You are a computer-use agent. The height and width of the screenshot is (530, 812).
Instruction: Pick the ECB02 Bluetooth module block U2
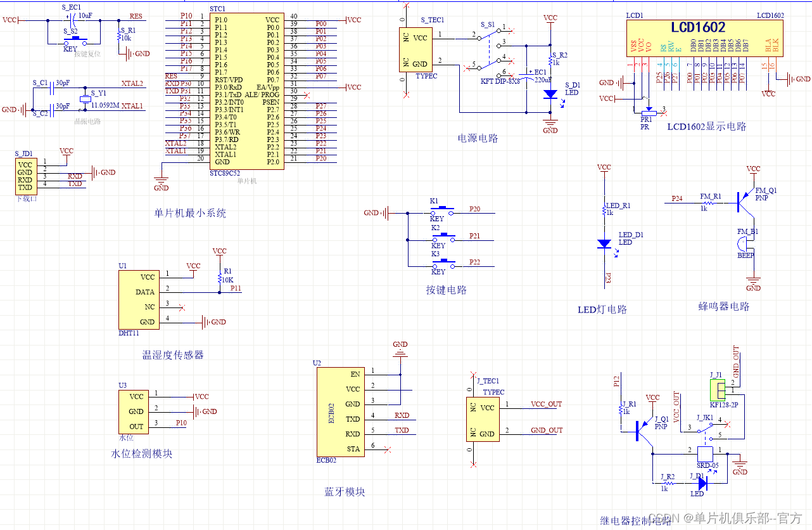click(x=339, y=411)
